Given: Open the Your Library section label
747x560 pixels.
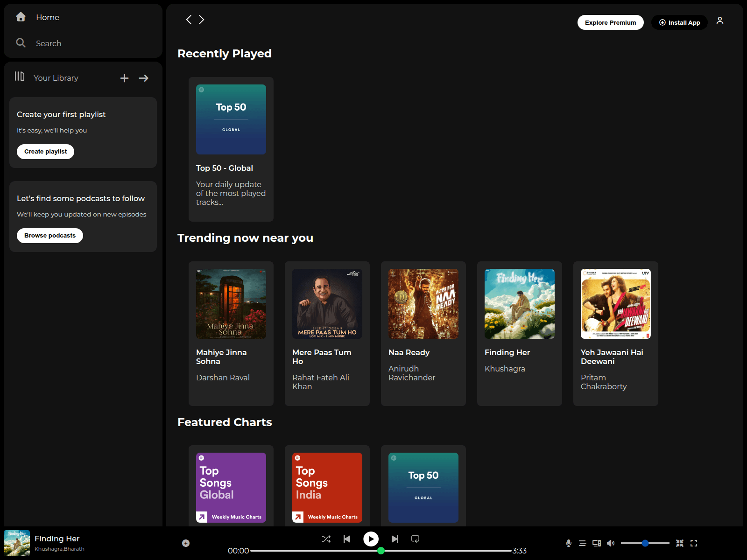Looking at the screenshot, I should tap(56, 78).
